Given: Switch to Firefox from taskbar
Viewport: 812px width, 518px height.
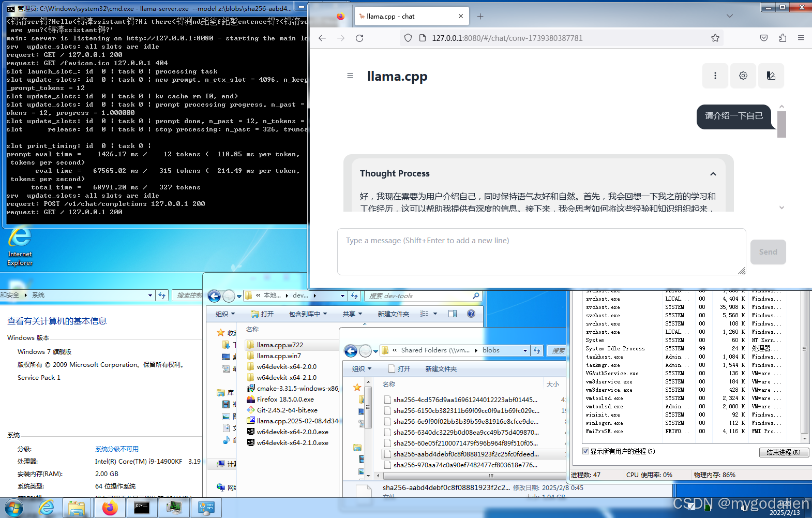Looking at the screenshot, I should pos(110,508).
